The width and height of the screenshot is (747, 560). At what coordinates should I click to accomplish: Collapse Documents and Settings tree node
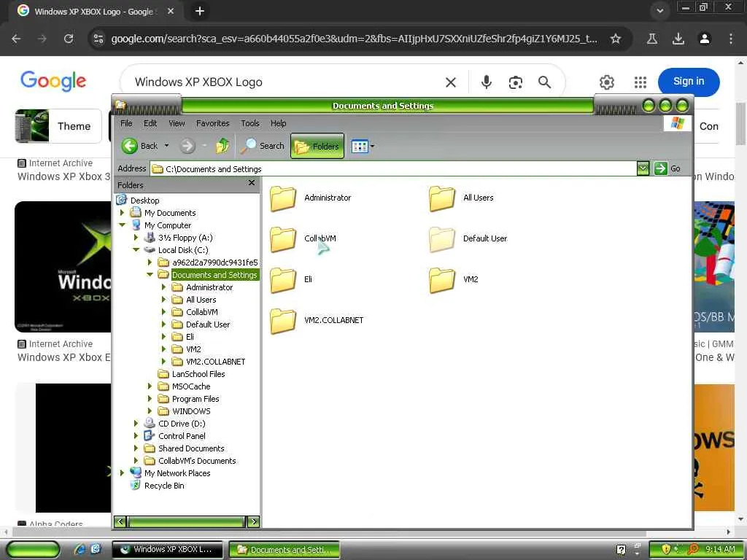point(150,274)
